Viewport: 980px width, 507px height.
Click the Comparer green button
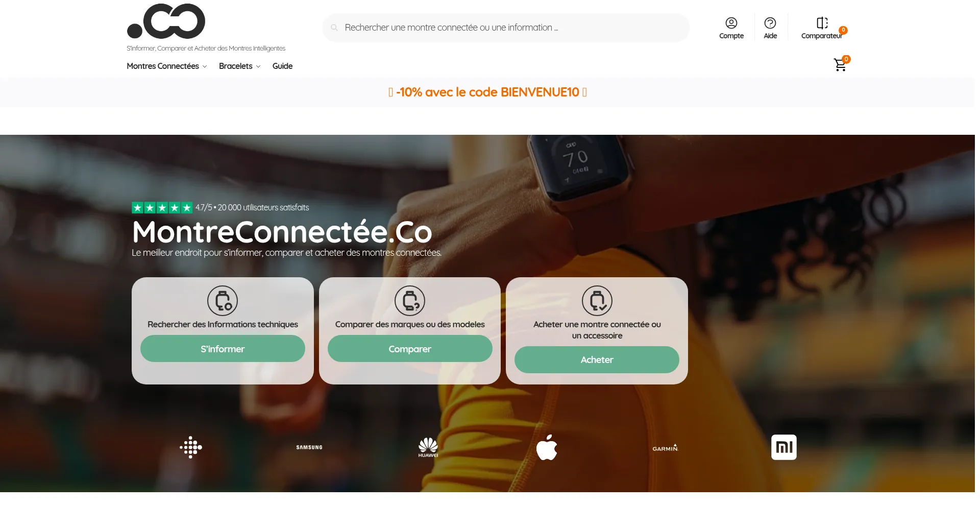tap(410, 349)
